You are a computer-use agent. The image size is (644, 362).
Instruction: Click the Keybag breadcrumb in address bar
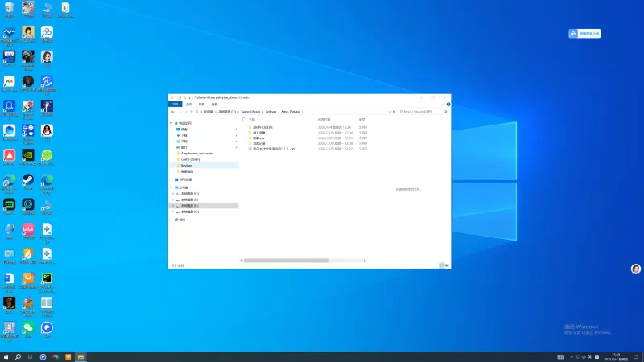coord(272,111)
